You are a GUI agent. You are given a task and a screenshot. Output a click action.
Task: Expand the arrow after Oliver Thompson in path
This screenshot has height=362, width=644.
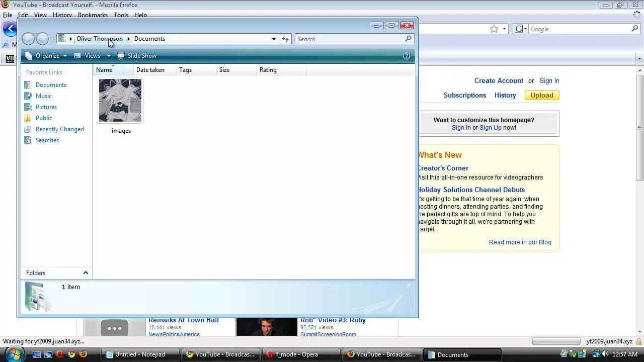point(129,39)
